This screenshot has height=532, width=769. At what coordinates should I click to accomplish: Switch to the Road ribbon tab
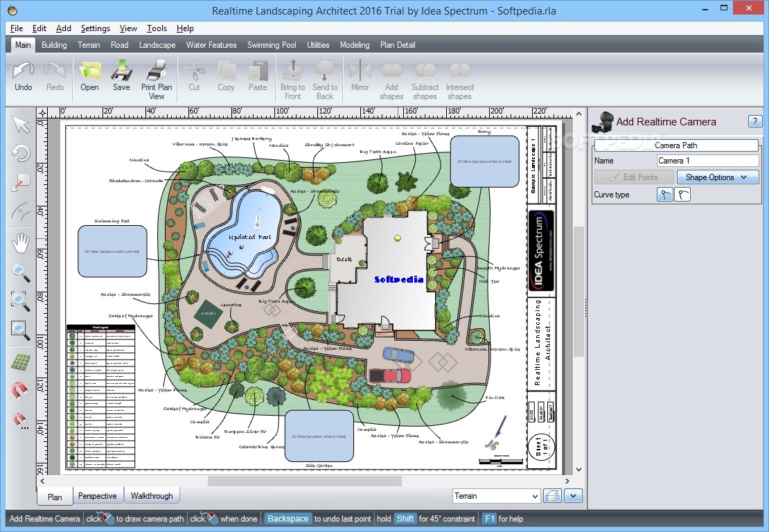(120, 44)
